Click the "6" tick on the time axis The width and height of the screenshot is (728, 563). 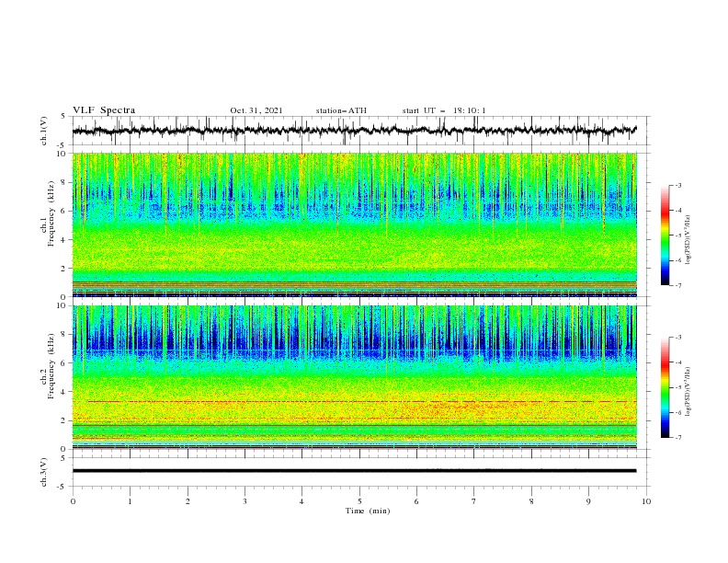pyautogui.click(x=416, y=501)
